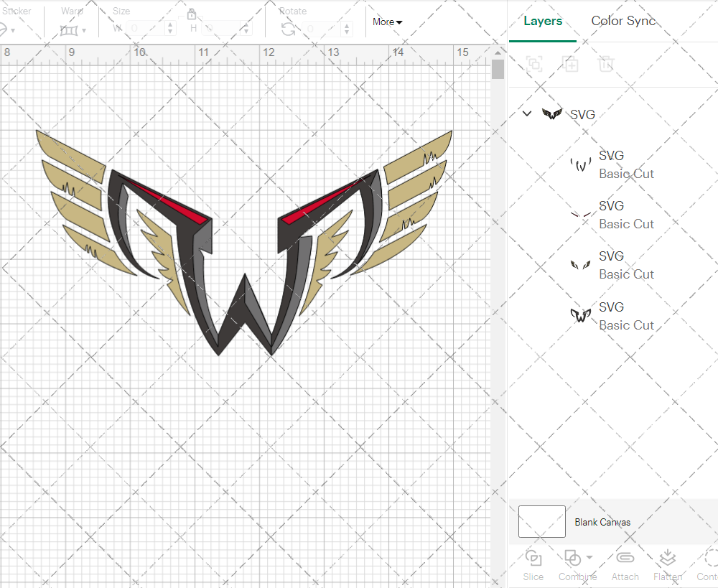The height and width of the screenshot is (588, 718).
Task: Click the Attach tool
Action: point(625,565)
